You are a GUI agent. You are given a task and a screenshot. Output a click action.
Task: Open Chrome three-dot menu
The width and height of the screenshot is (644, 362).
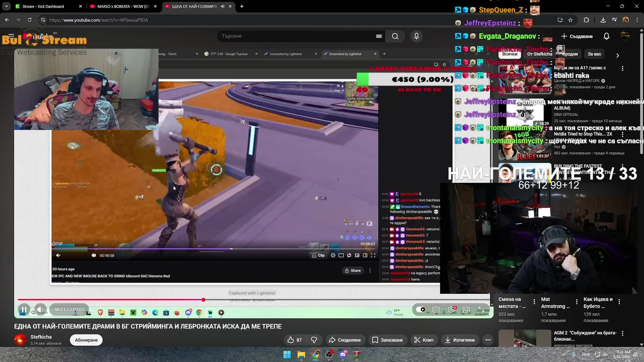[637, 20]
